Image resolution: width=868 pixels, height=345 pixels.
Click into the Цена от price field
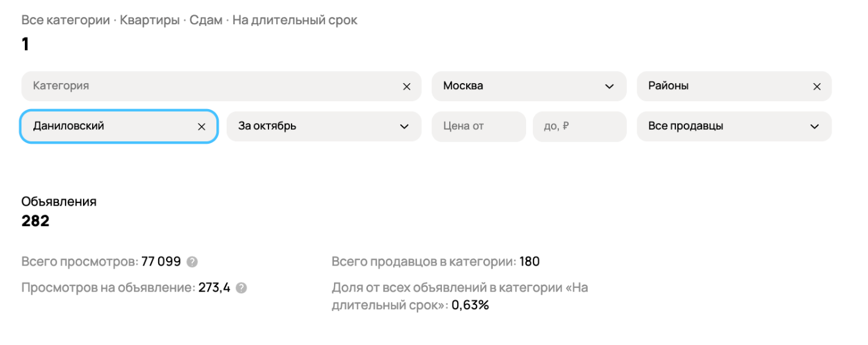[478, 127]
